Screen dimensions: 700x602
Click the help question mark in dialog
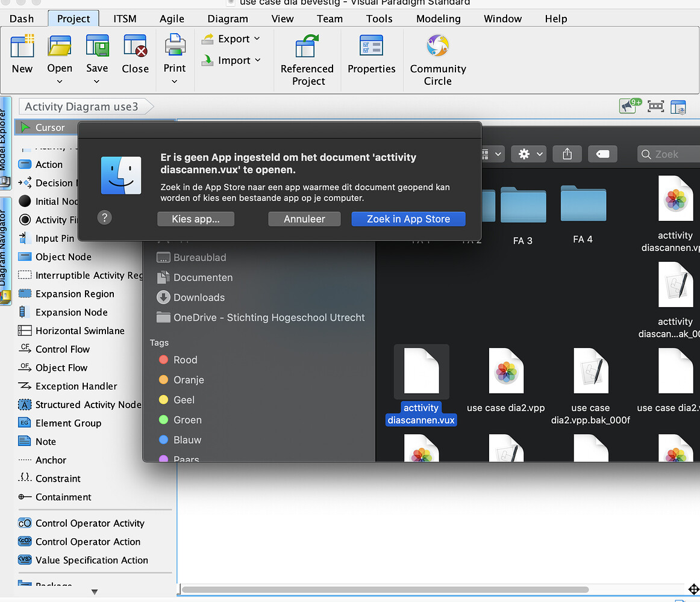(104, 217)
